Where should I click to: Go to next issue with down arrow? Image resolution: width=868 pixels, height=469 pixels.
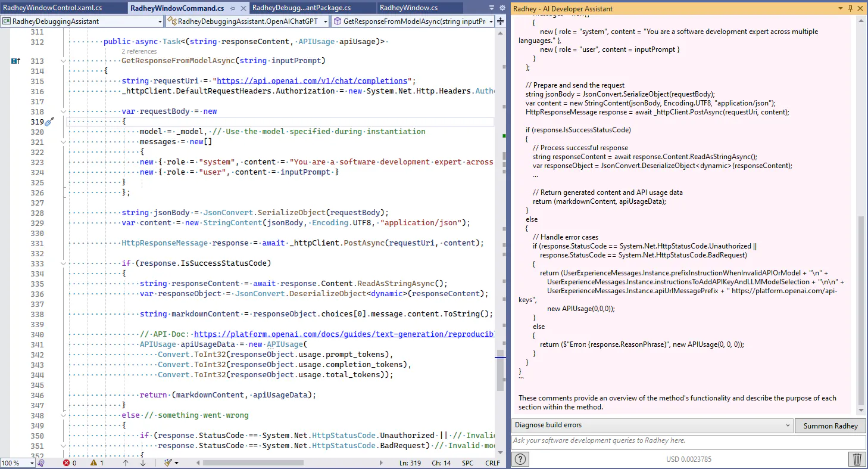143,463
